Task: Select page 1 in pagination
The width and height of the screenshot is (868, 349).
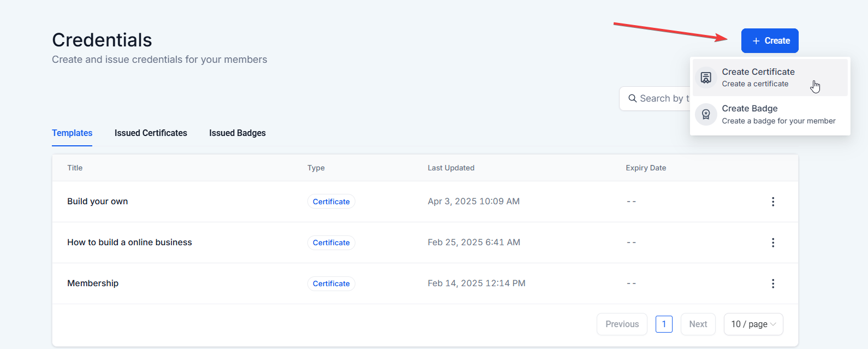Action: (664, 324)
